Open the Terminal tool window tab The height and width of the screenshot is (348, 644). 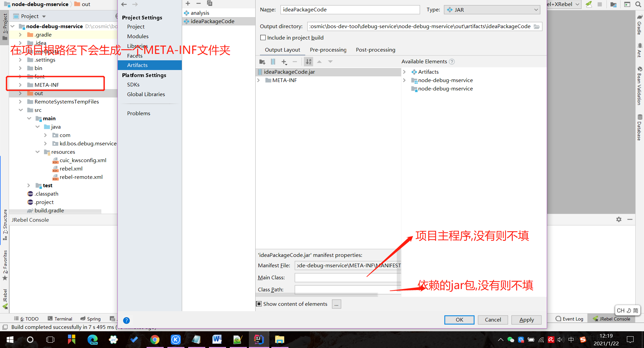click(x=60, y=319)
